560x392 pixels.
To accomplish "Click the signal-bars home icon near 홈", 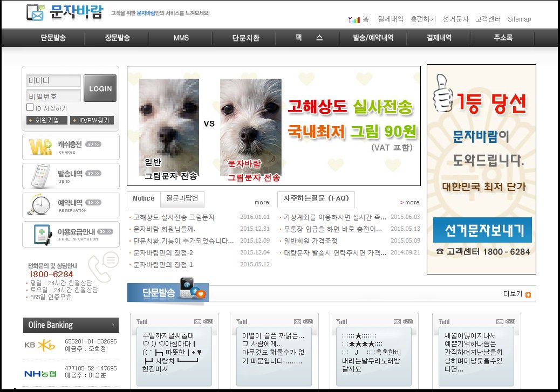I will 354,19.
